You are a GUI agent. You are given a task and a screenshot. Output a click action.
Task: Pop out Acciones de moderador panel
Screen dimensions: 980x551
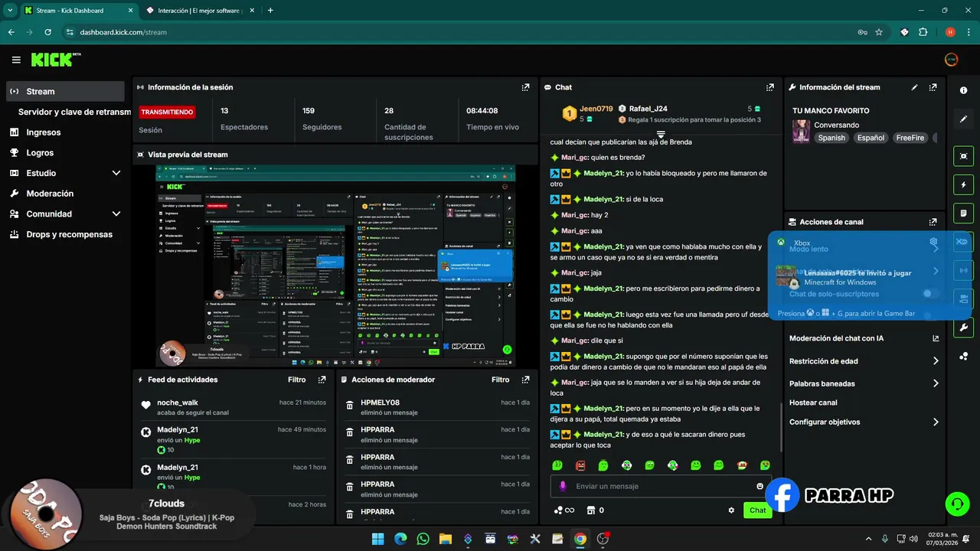pyautogui.click(x=525, y=380)
